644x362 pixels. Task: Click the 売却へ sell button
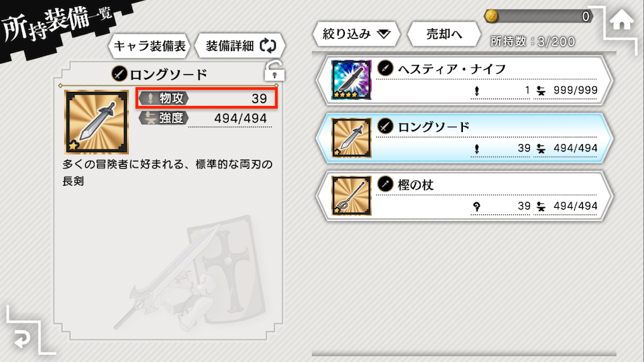[x=444, y=34]
